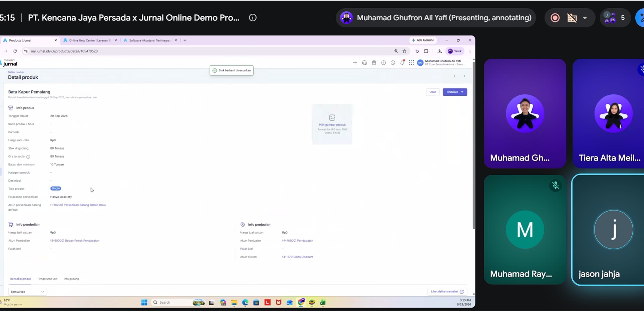Screen dimensions: 644x311
Task: Click the page vertical scrollbar
Action: pyautogui.click(x=474, y=145)
